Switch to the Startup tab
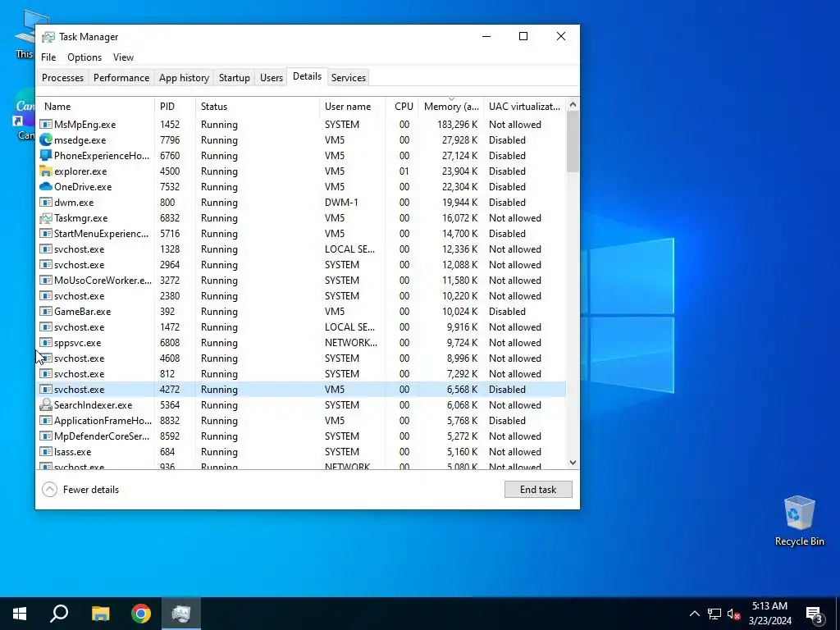Viewport: 840px width, 630px height. 234,78
